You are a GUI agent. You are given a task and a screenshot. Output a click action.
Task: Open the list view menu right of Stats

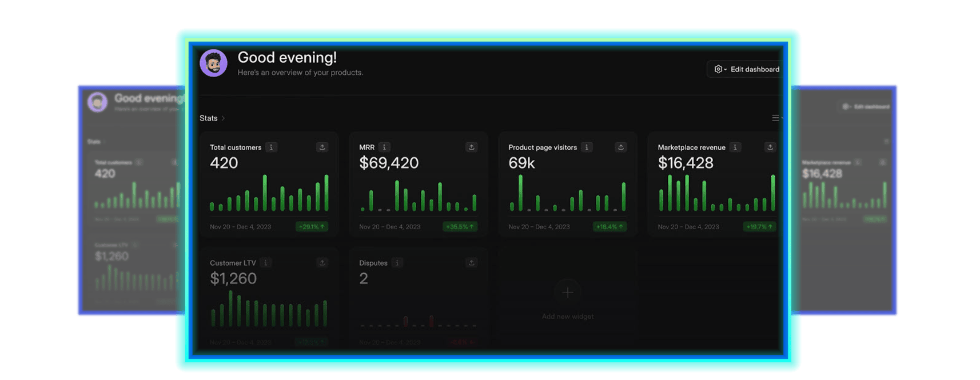click(776, 118)
